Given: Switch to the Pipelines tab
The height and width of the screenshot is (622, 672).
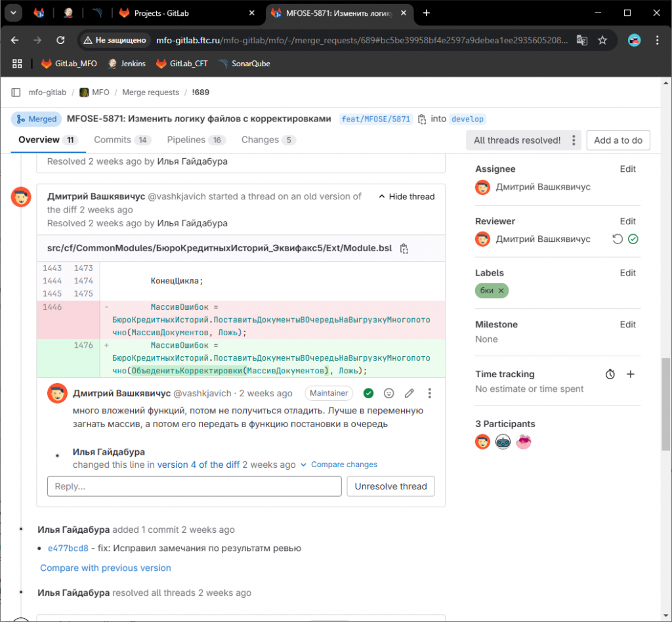Looking at the screenshot, I should coord(196,140).
